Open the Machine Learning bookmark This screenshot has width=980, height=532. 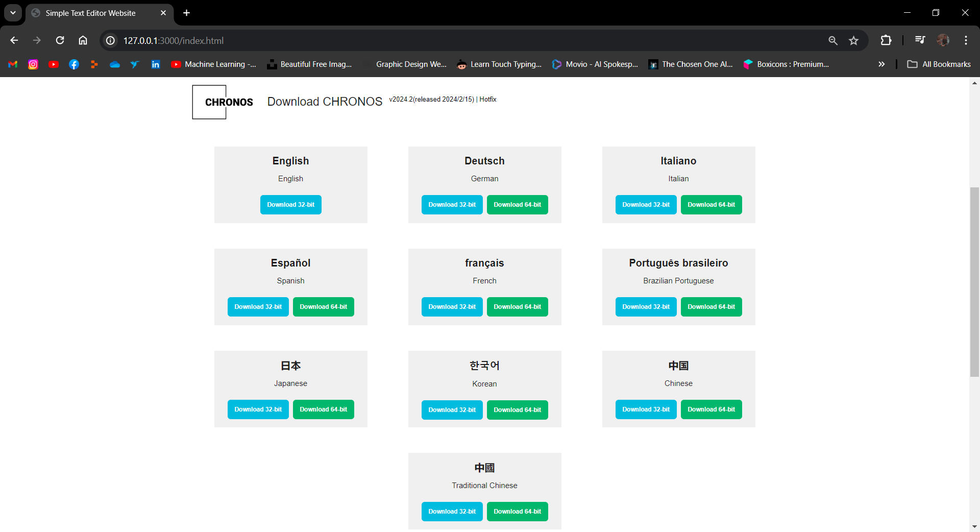(214, 64)
